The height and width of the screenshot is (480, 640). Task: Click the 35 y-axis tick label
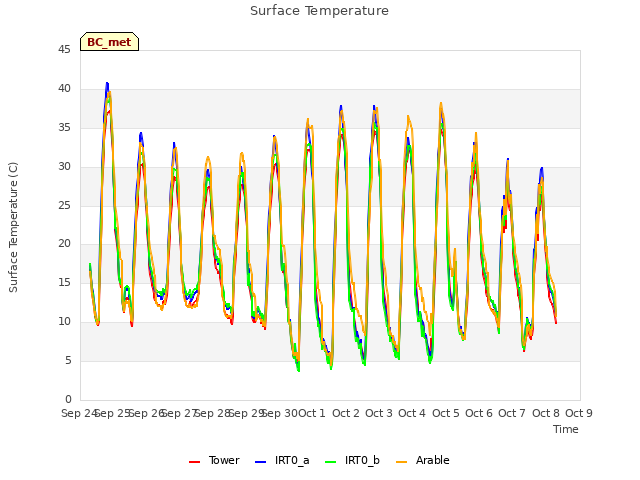(64, 128)
